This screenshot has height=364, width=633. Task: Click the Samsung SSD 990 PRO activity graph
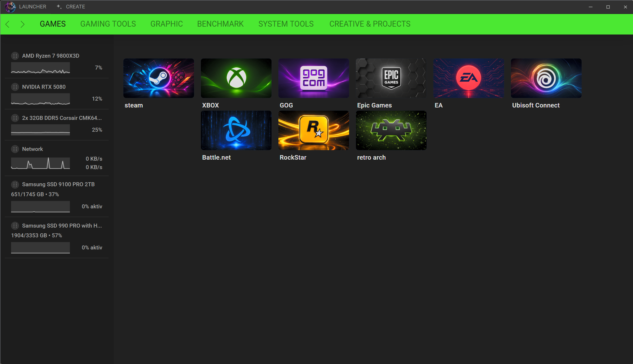(x=40, y=248)
